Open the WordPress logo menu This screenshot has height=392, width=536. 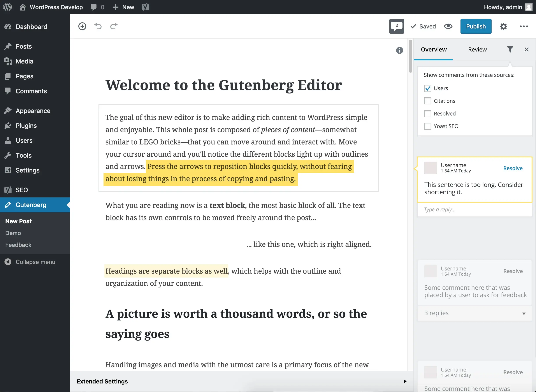point(7,7)
